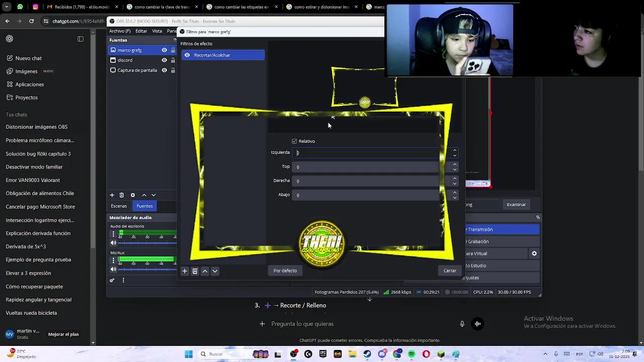Start ChatGPT voice dictation microphone
This screenshot has width=644, height=362.
point(462,324)
